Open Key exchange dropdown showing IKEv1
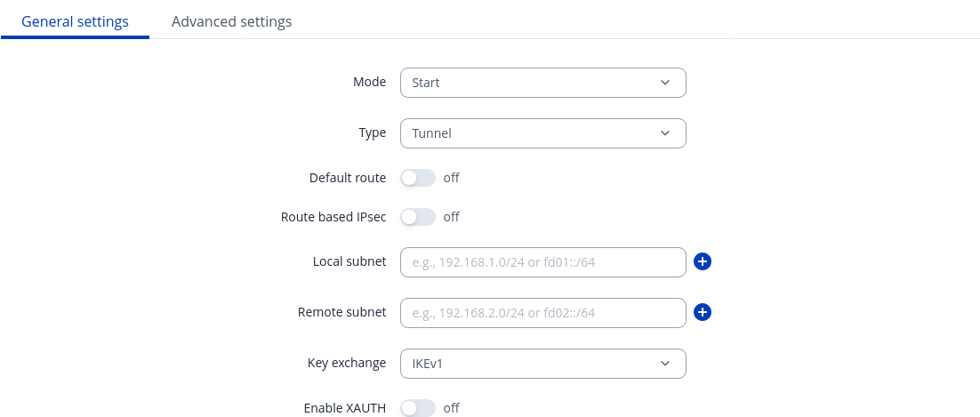980x417 pixels. [534, 363]
